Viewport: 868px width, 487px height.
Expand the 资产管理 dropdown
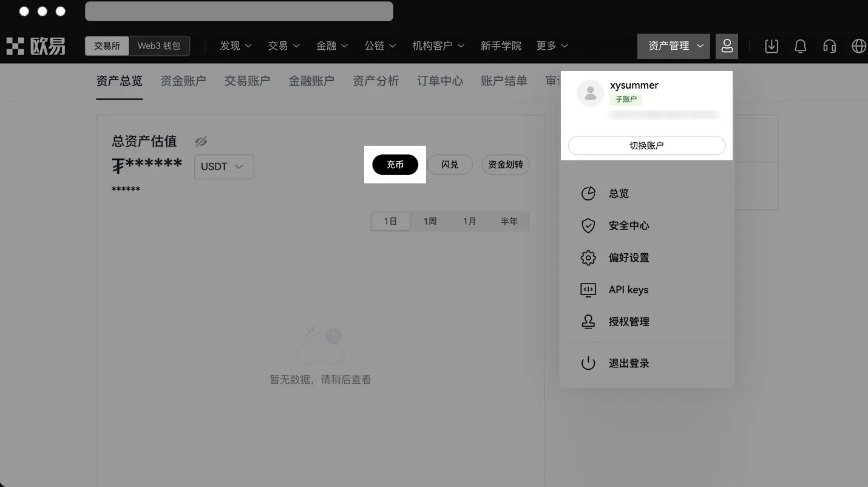673,46
